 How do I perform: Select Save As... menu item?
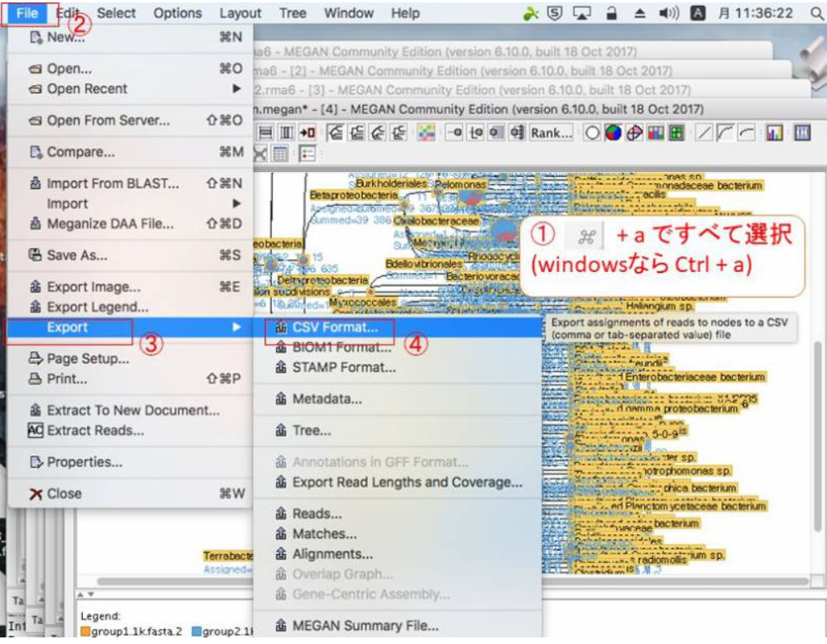(131, 255)
